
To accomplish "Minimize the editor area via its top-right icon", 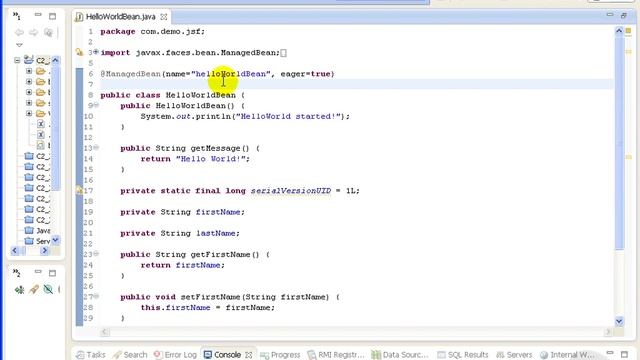I will point(610,15).
